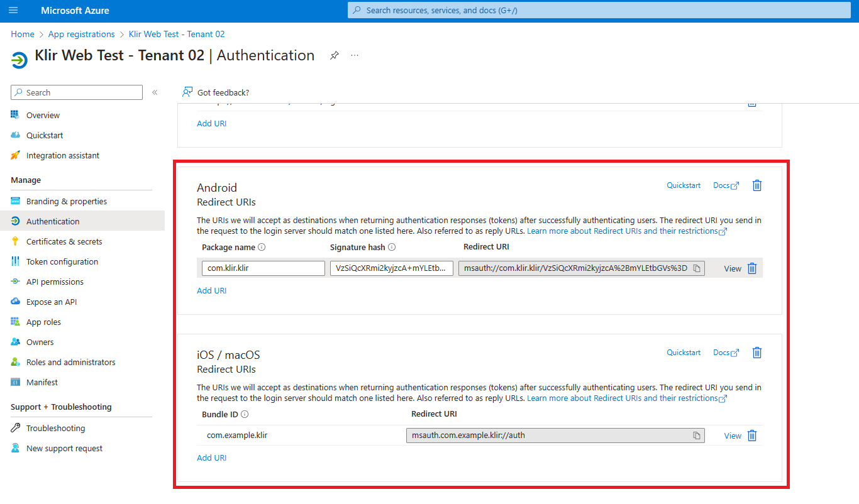
Task: Go to Home breadcrumb
Action: click(x=23, y=34)
